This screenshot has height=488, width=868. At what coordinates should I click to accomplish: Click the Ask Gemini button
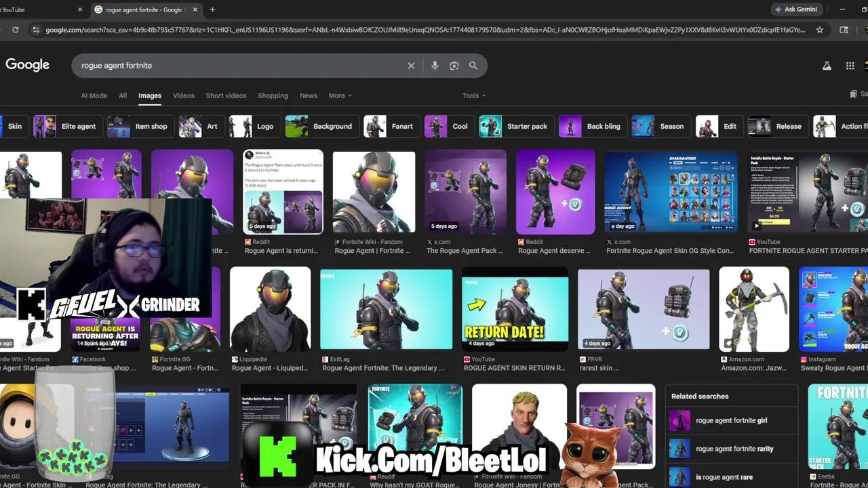(797, 9)
